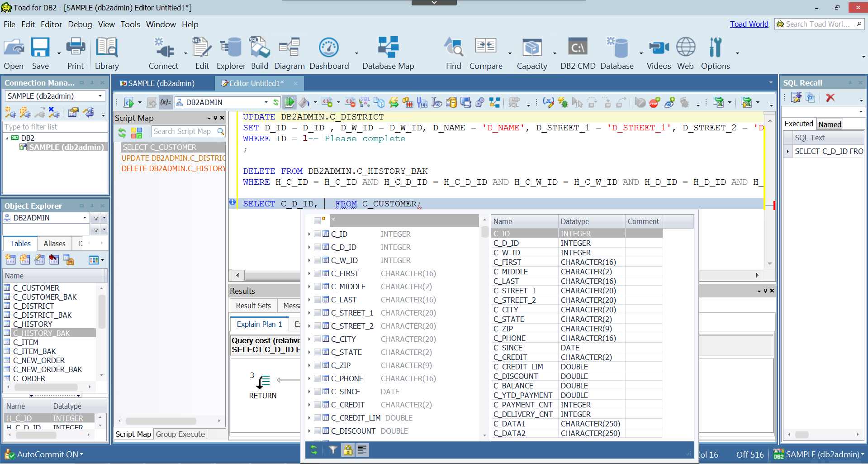Click the create table icon in Object Explorer
This screenshot has height=464, width=868.
coord(10,260)
